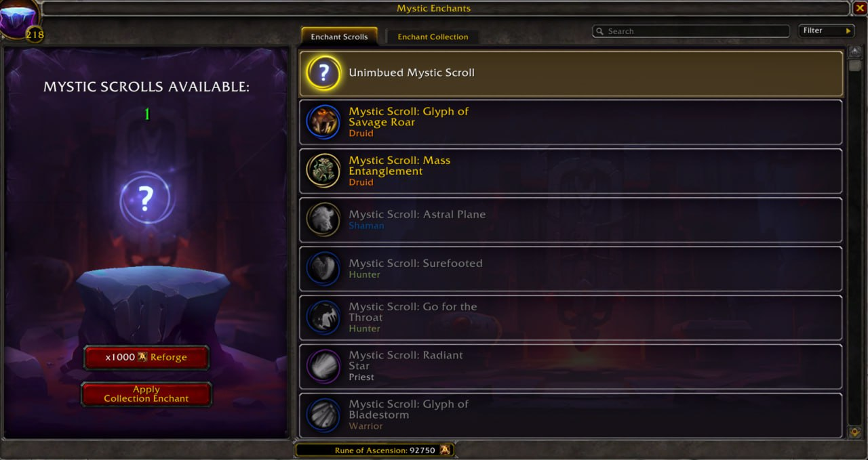Click the x1000 Reforge button
868x460 pixels.
[x=146, y=357]
